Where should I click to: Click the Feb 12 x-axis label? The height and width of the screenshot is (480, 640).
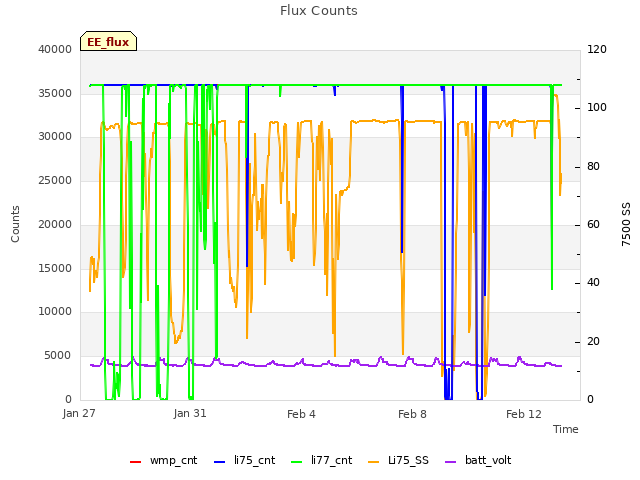524,414
